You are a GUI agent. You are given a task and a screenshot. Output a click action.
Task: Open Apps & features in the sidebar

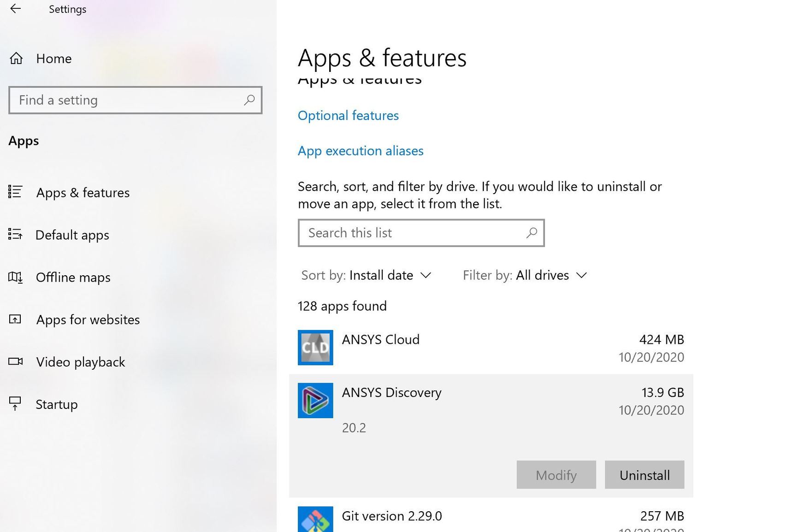[x=83, y=192]
